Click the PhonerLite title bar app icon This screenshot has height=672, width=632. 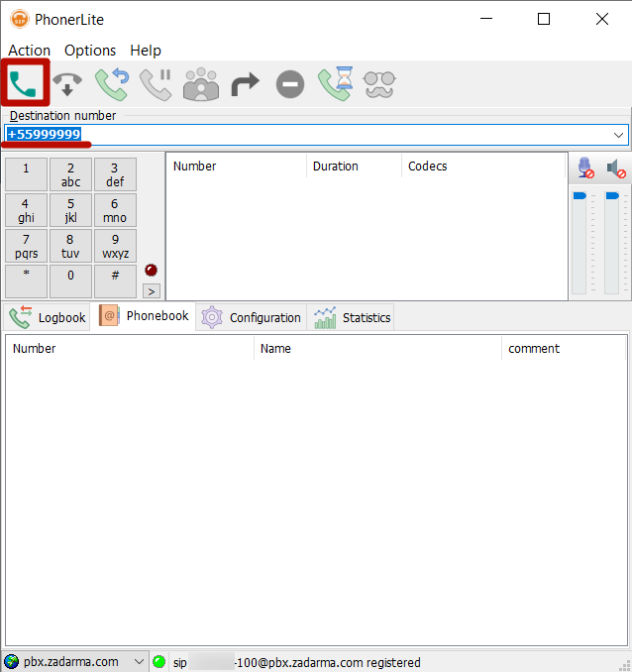(19, 19)
